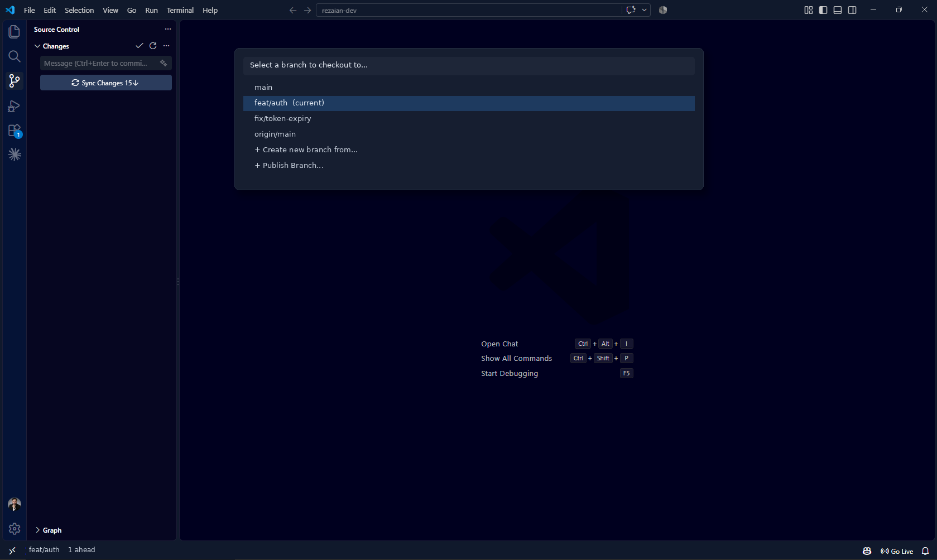Open the Extensions view with badge
937x560 pixels.
click(15, 131)
